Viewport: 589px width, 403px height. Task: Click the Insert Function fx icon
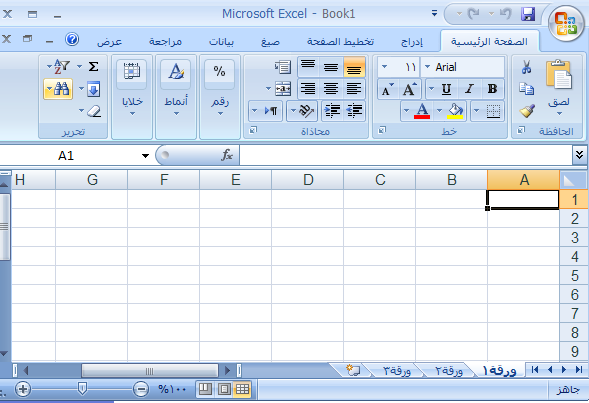coord(227,155)
